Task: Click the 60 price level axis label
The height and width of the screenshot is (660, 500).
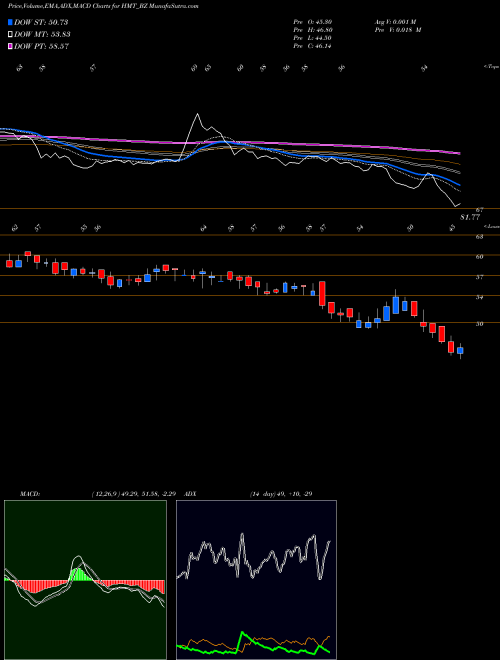Action: click(479, 256)
